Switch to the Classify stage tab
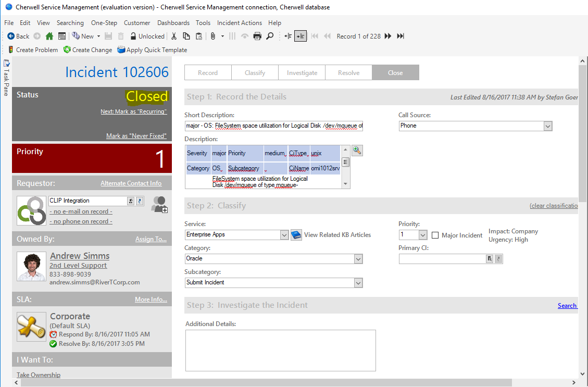This screenshot has height=387, width=588. [255, 73]
